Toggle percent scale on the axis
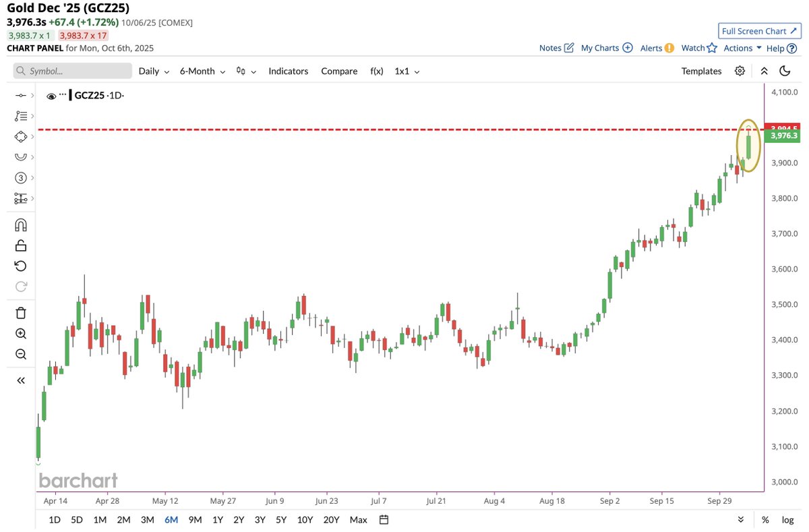 (x=765, y=520)
